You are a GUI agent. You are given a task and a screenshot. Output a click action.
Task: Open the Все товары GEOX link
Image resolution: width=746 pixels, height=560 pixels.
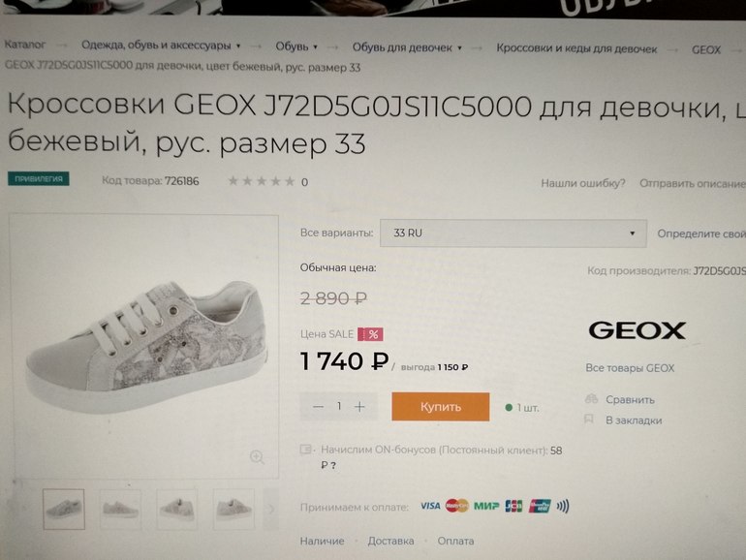click(x=630, y=368)
